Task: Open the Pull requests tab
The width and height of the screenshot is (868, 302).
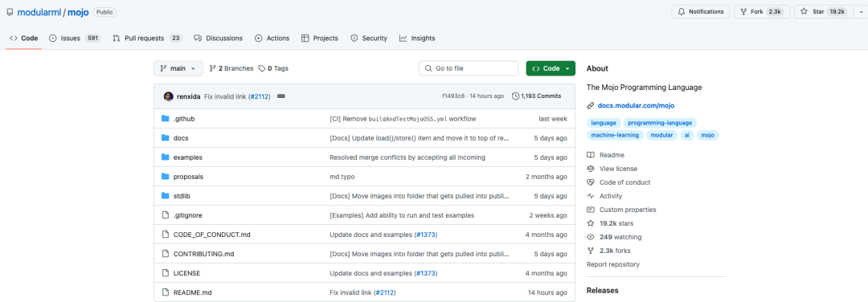Action: (147, 39)
